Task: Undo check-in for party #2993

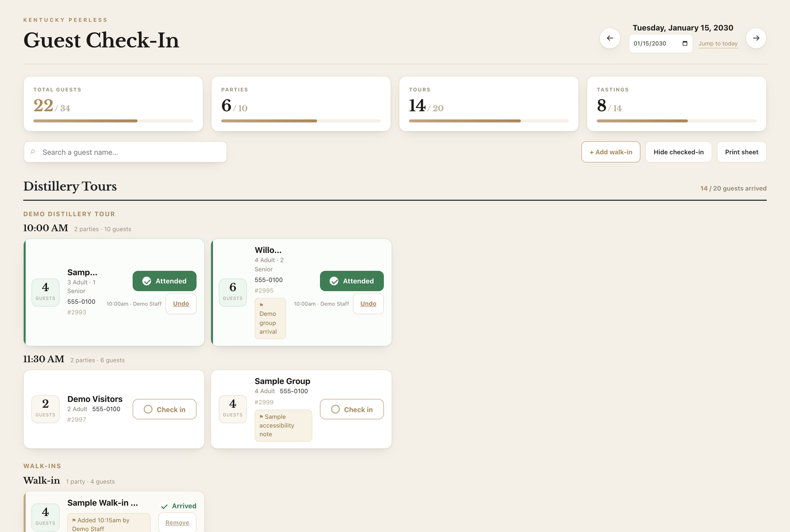Action: tap(181, 304)
